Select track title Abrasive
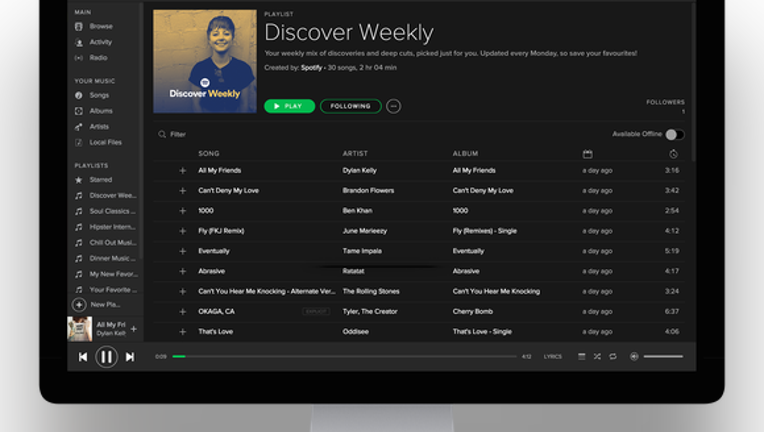Screen dimensions: 764x432 tap(211, 271)
